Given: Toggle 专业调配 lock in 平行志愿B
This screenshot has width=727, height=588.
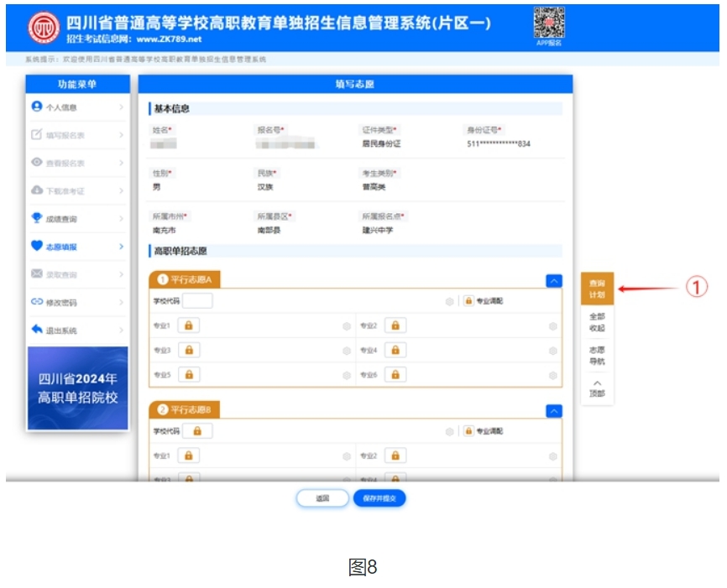Looking at the screenshot, I should click(x=468, y=431).
